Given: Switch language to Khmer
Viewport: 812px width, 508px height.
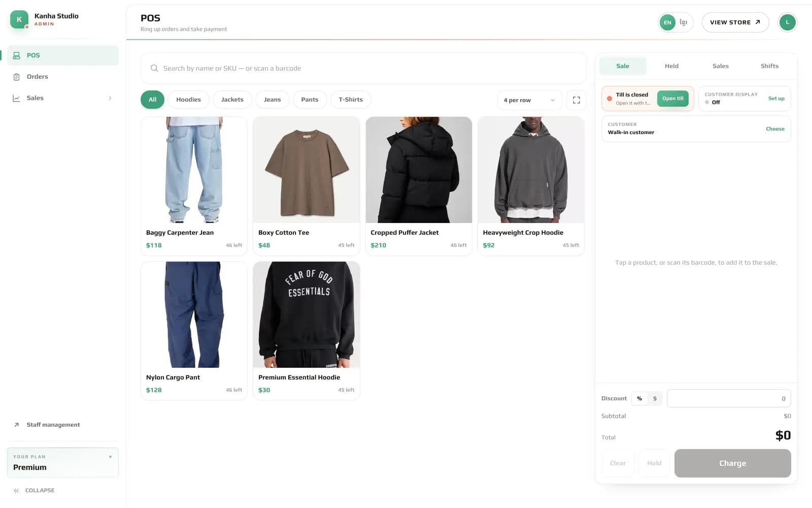Looking at the screenshot, I should [x=684, y=22].
